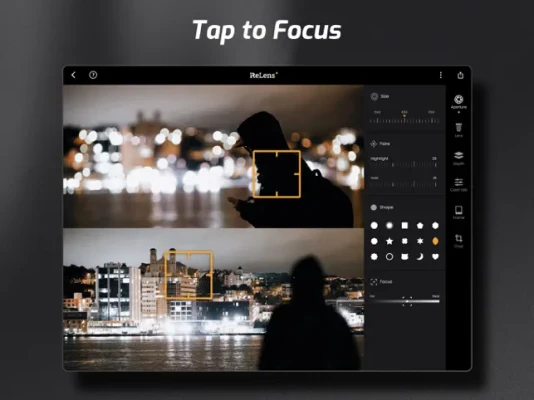Choose the star bokeh shape
This screenshot has height=400, width=534.
(389, 241)
